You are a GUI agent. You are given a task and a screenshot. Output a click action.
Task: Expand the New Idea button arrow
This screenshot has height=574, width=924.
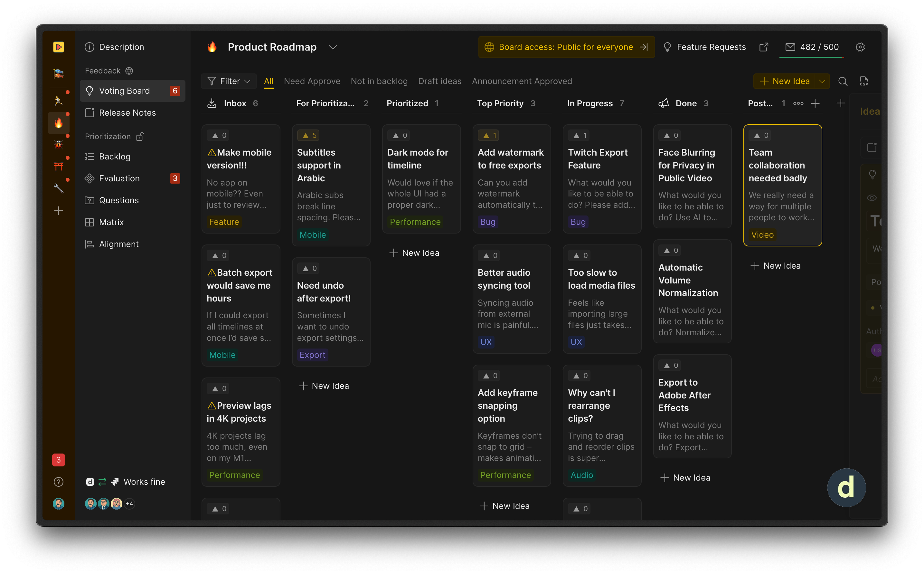[822, 81]
